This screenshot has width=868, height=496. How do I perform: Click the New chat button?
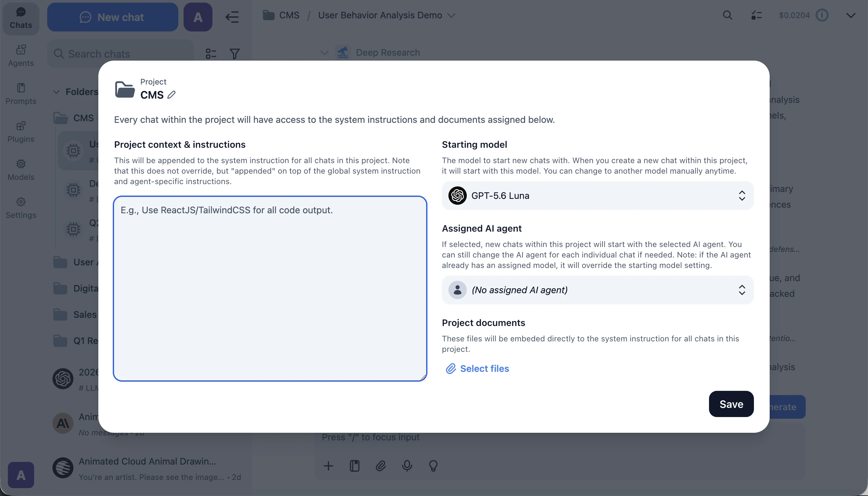click(112, 17)
